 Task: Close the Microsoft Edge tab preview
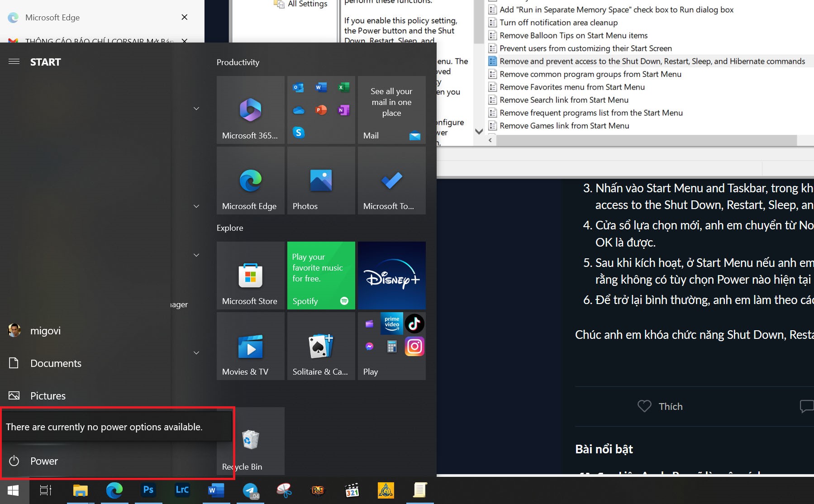(x=184, y=17)
